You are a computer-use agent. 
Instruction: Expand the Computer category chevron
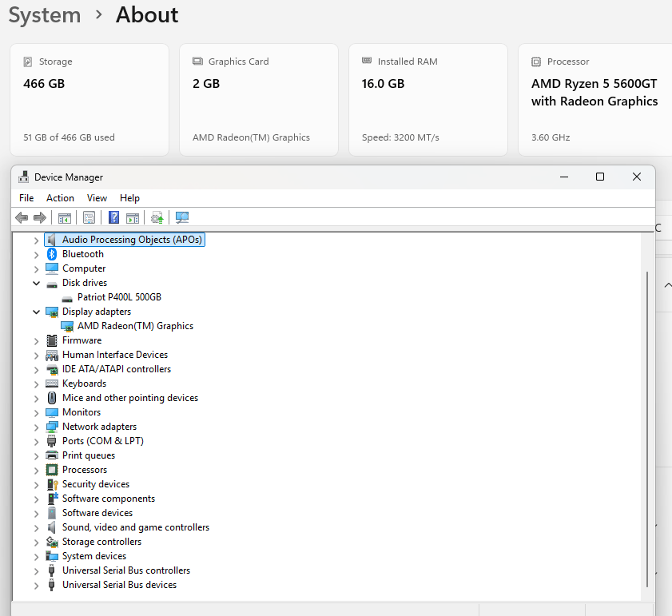click(37, 269)
